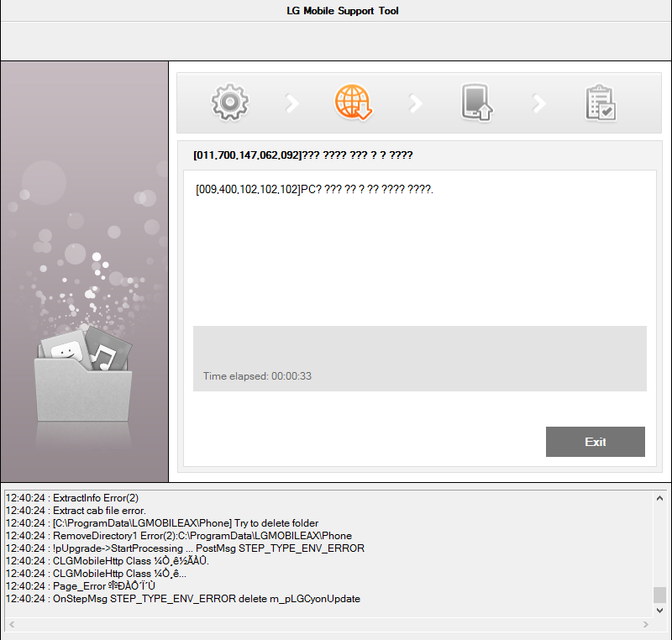The image size is (672, 640).
Task: Click the clipboard checklist completion step icon
Action: (x=601, y=103)
